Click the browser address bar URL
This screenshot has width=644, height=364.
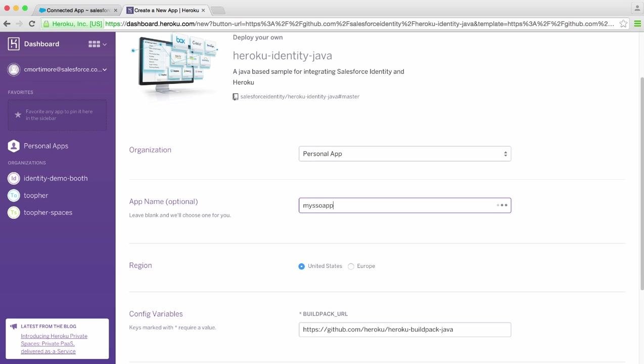[x=359, y=24]
